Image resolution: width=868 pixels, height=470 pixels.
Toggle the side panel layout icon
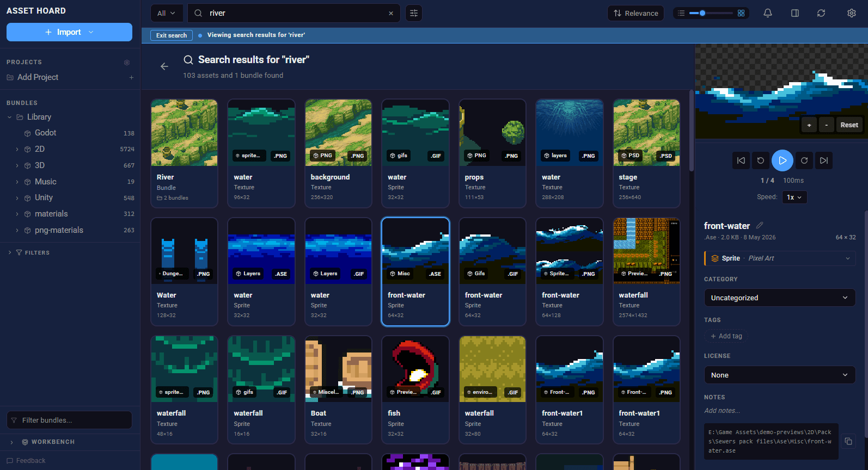(x=795, y=13)
